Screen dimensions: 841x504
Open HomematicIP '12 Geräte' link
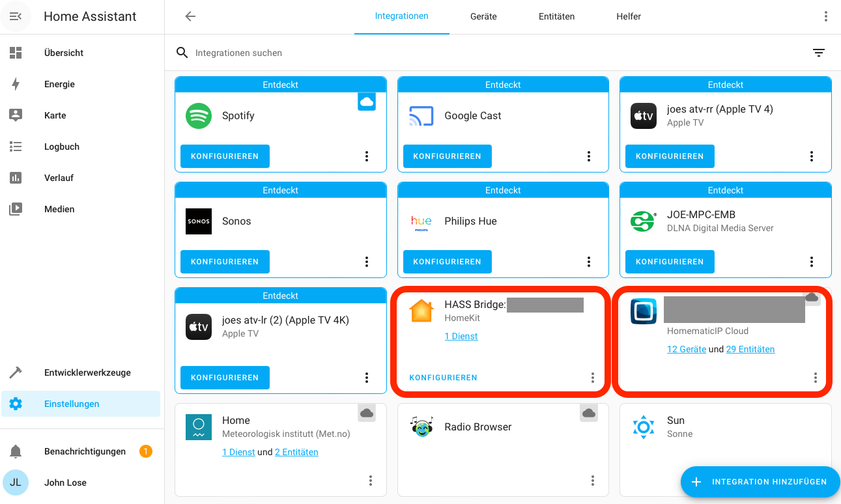click(x=687, y=349)
